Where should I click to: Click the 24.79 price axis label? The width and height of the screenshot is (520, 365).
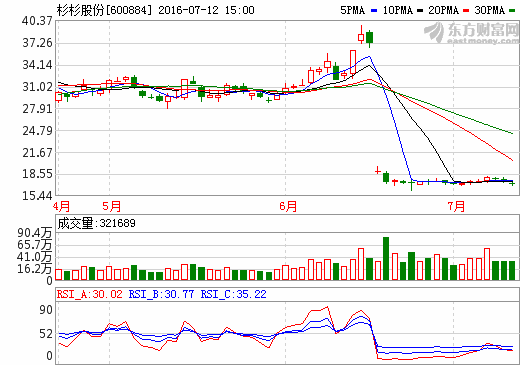coord(37,130)
